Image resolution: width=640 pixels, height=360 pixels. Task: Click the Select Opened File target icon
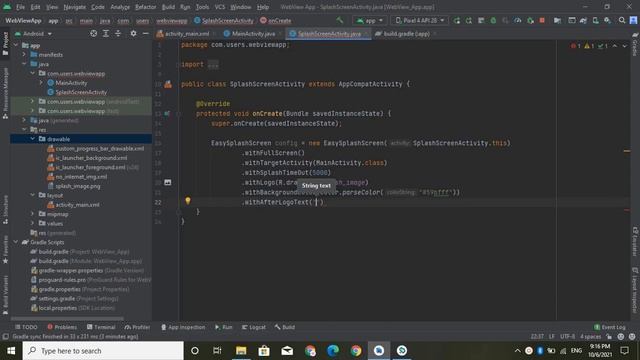93,33
